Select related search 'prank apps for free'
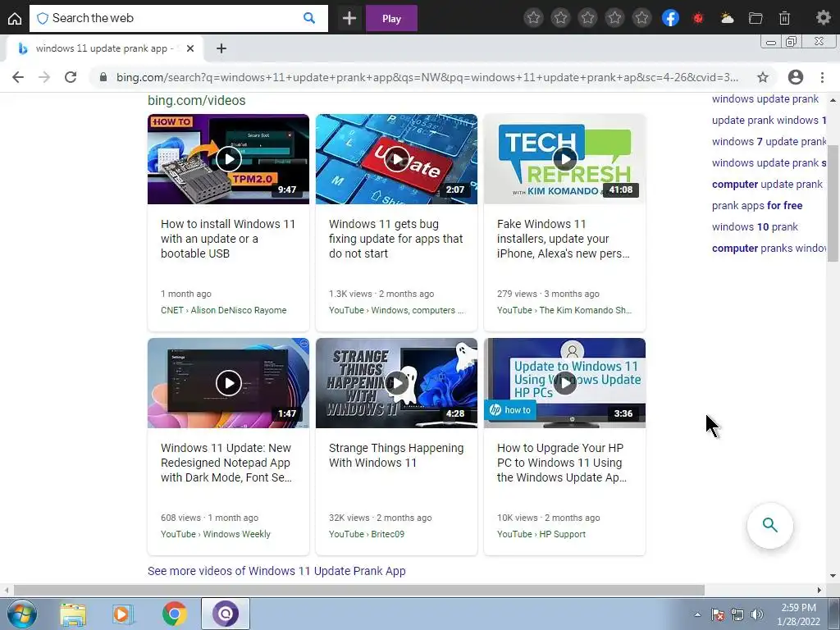This screenshot has height=630, width=840. (x=757, y=206)
